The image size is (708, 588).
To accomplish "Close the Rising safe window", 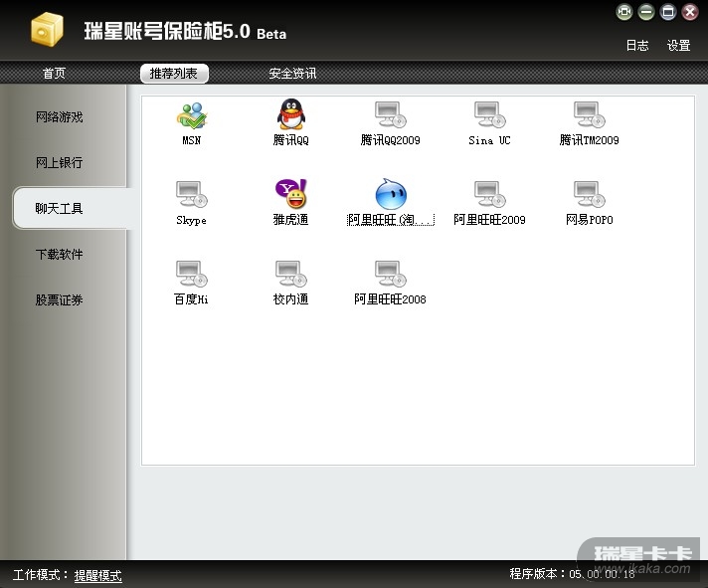I will coord(689,12).
